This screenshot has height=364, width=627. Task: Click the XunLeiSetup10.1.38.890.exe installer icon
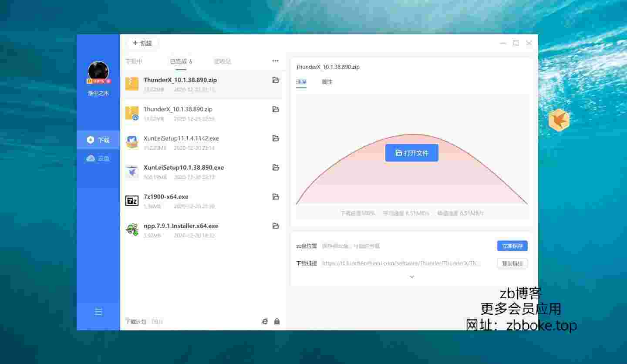click(x=132, y=172)
